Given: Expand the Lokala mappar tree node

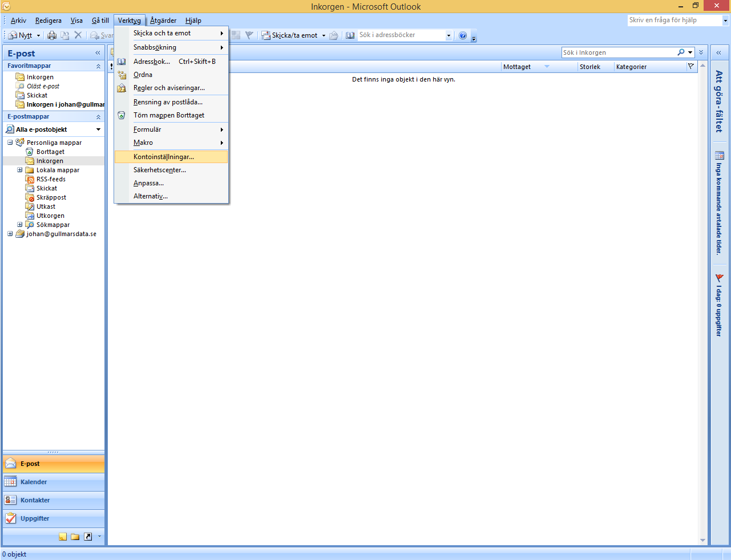Looking at the screenshot, I should point(19,170).
